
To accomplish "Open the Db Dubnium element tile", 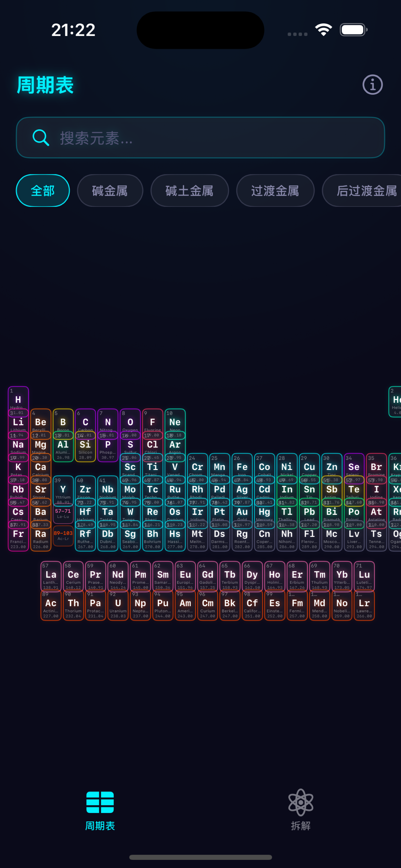I will tap(108, 536).
